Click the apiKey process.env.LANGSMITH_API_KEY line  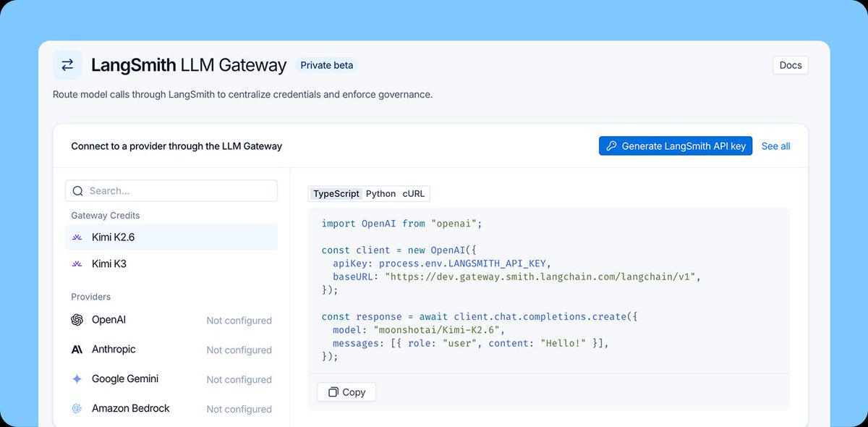pyautogui.click(x=442, y=263)
